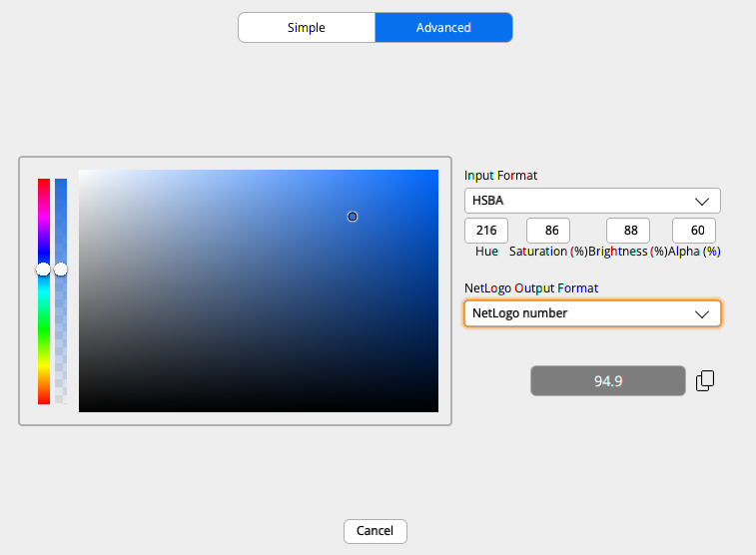The height and width of the screenshot is (555, 756).
Task: Click the copy to clipboard icon
Action: pyautogui.click(x=705, y=380)
